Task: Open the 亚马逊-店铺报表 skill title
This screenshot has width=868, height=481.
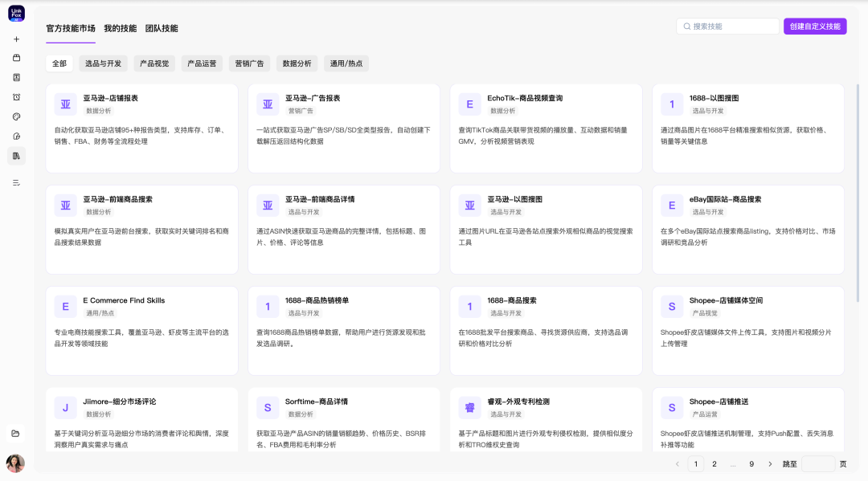Action: (x=111, y=98)
